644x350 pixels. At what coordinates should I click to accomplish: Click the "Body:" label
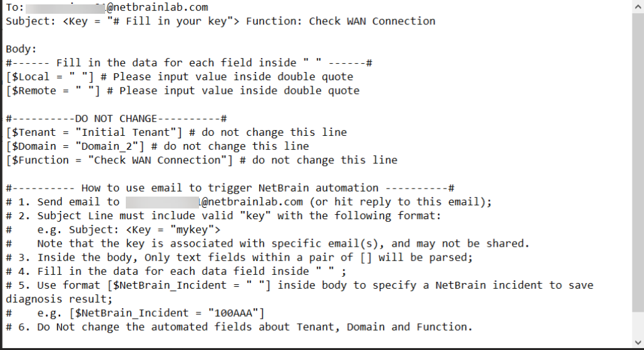[21, 49]
